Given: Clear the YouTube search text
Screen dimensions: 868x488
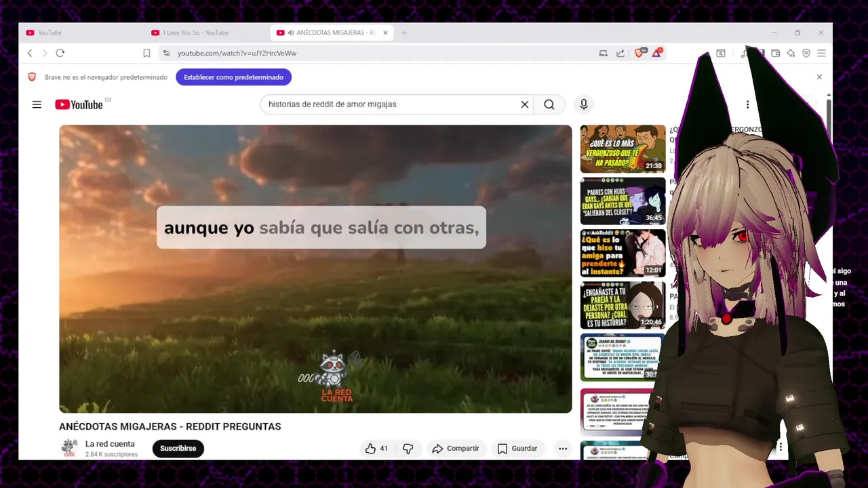Looking at the screenshot, I should [524, 104].
